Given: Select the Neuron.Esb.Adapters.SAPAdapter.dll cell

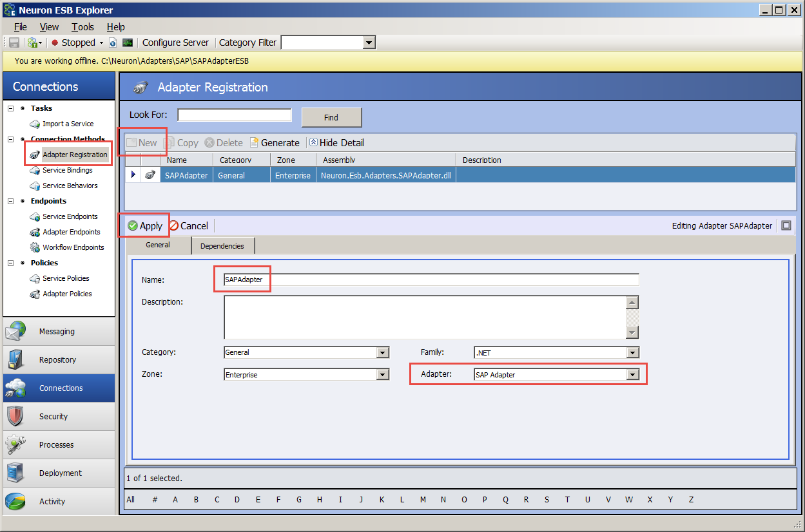Looking at the screenshot, I should pyautogui.click(x=386, y=175).
